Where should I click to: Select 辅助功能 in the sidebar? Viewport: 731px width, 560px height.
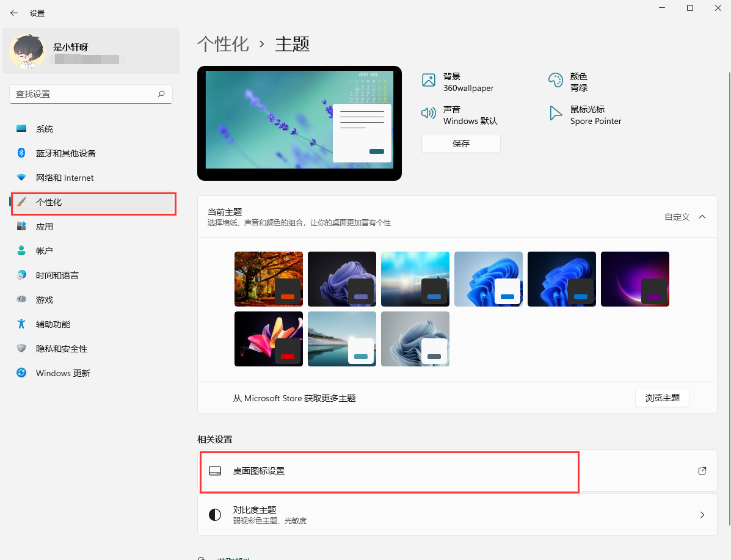point(53,324)
